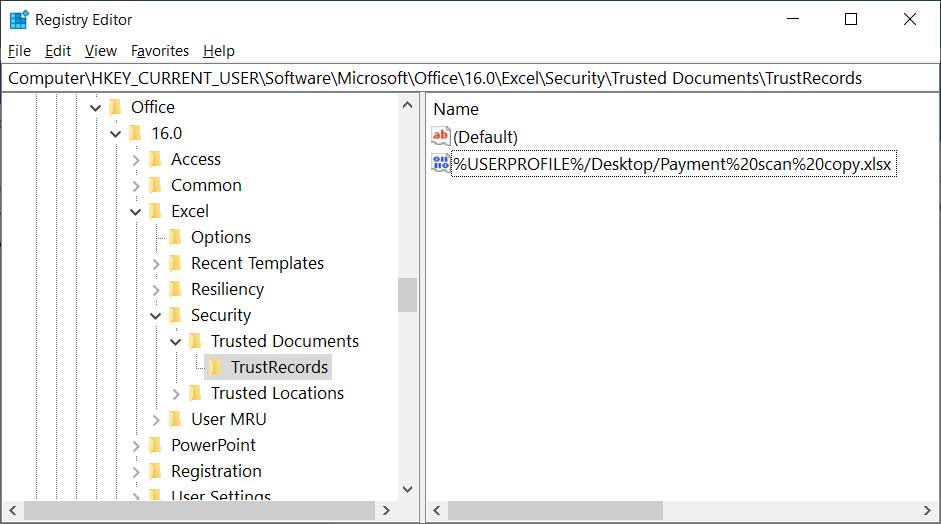Screen dimensions: 941x524
Task: Select the Resiliency key label
Action: tap(227, 289)
